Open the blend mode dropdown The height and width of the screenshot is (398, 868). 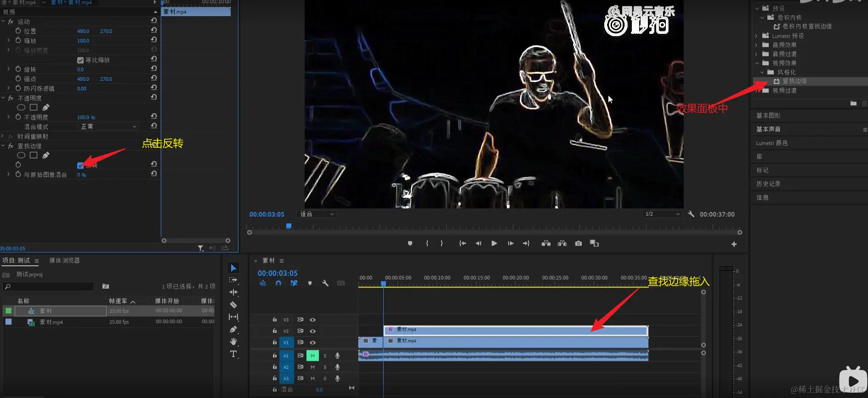tap(108, 127)
